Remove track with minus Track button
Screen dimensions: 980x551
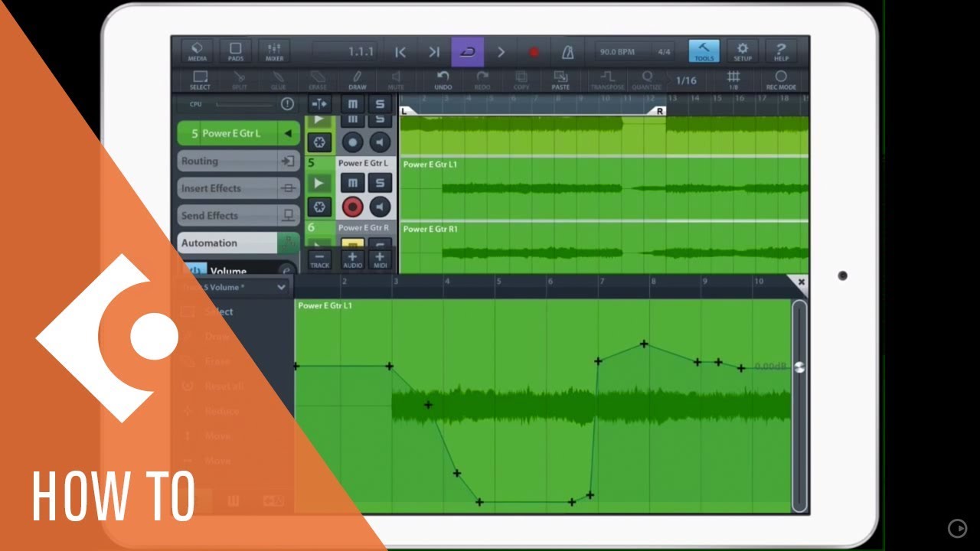tap(319, 260)
